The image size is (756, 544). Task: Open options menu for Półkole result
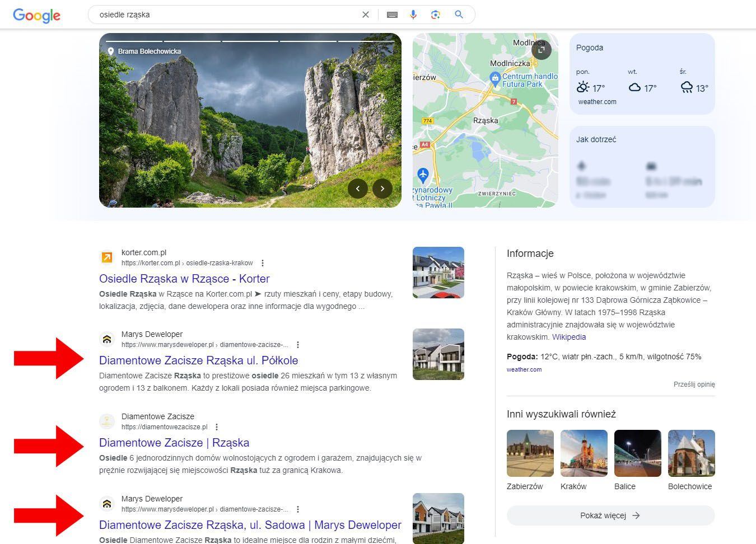[298, 345]
